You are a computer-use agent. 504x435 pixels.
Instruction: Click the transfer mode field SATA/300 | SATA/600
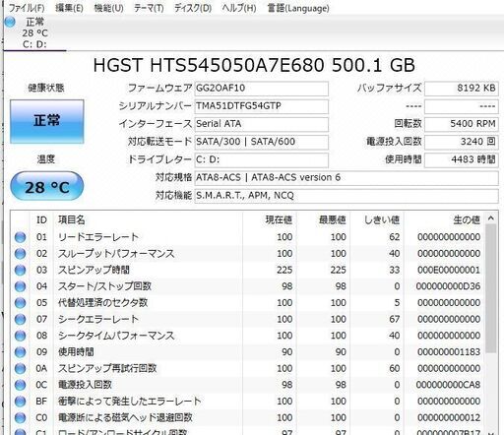tap(261, 142)
